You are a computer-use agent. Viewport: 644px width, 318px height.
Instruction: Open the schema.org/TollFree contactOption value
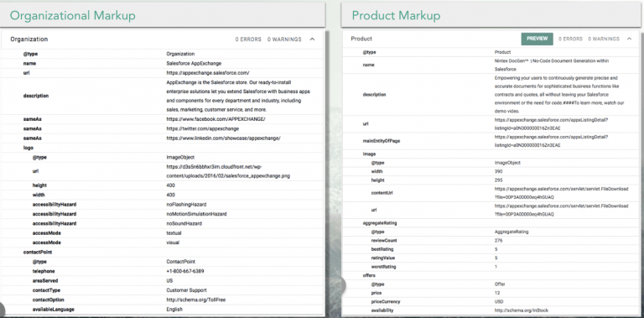[x=196, y=300]
